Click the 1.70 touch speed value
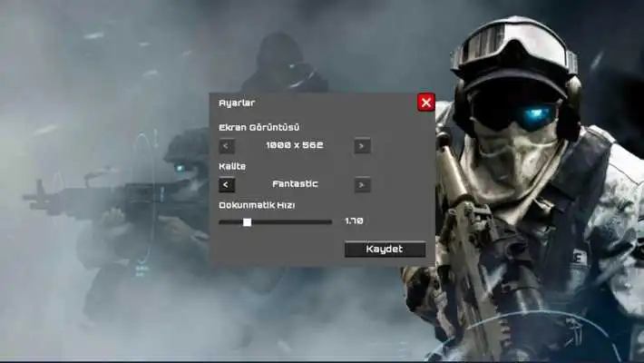The image size is (644, 363). click(x=354, y=221)
